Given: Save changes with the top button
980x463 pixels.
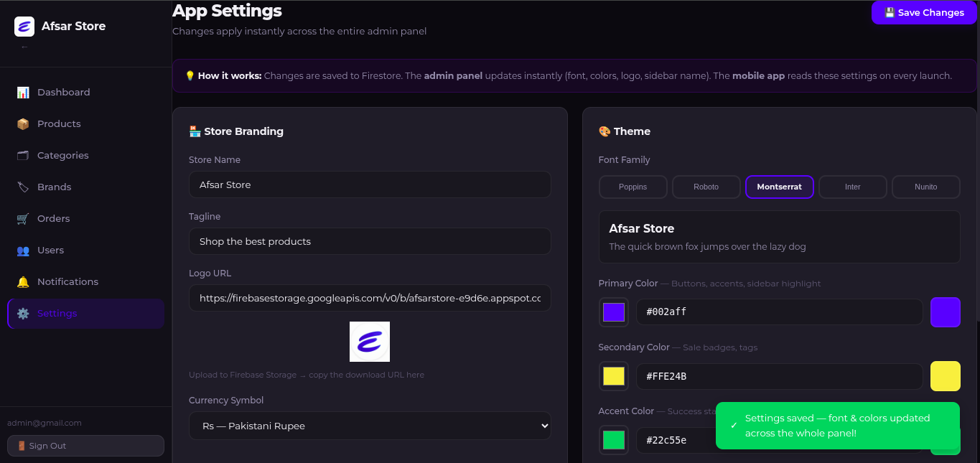Looking at the screenshot, I should tap(924, 13).
